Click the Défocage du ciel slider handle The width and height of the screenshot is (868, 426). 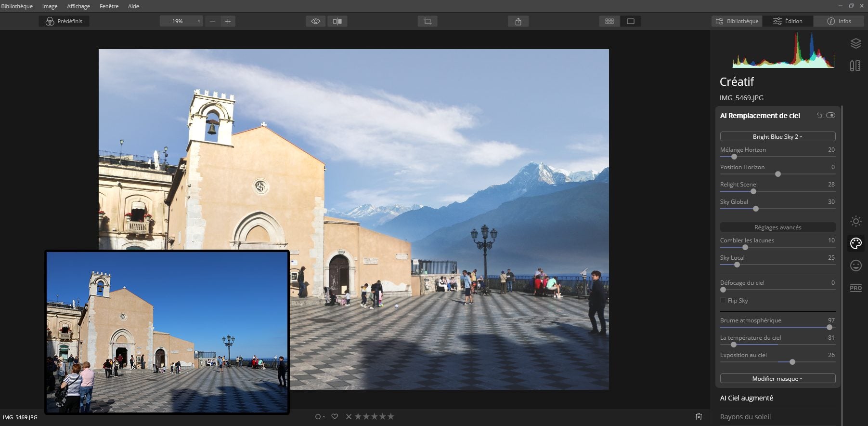pyautogui.click(x=723, y=290)
